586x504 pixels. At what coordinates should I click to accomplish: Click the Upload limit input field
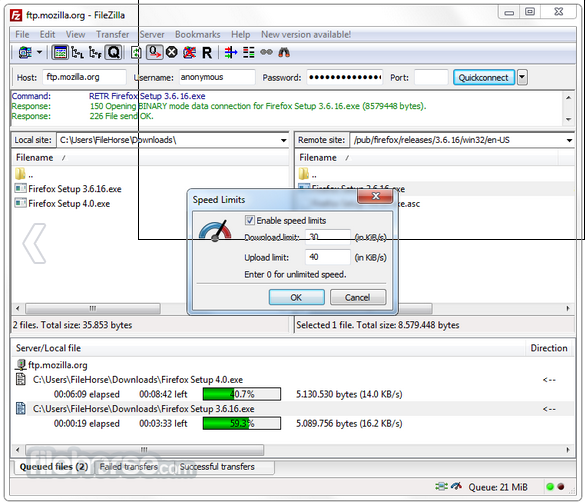[328, 257]
